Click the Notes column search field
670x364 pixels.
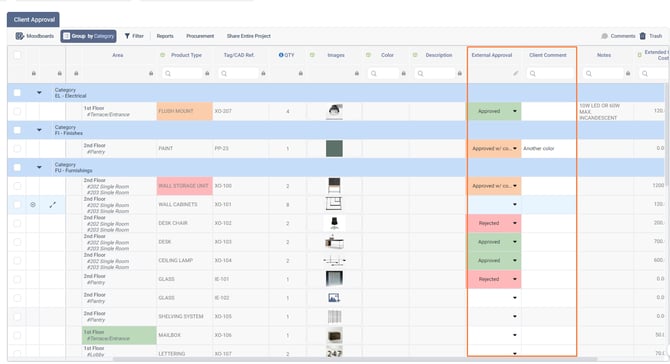[603, 73]
